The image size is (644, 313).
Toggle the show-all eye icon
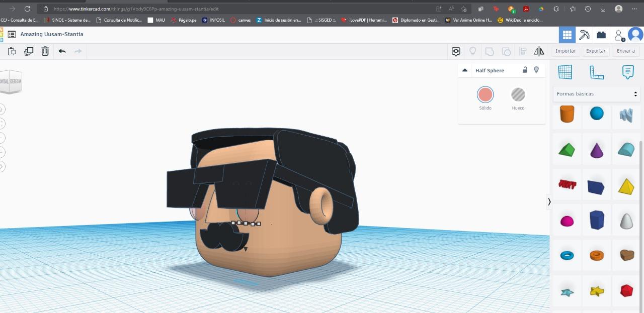pyautogui.click(x=456, y=51)
